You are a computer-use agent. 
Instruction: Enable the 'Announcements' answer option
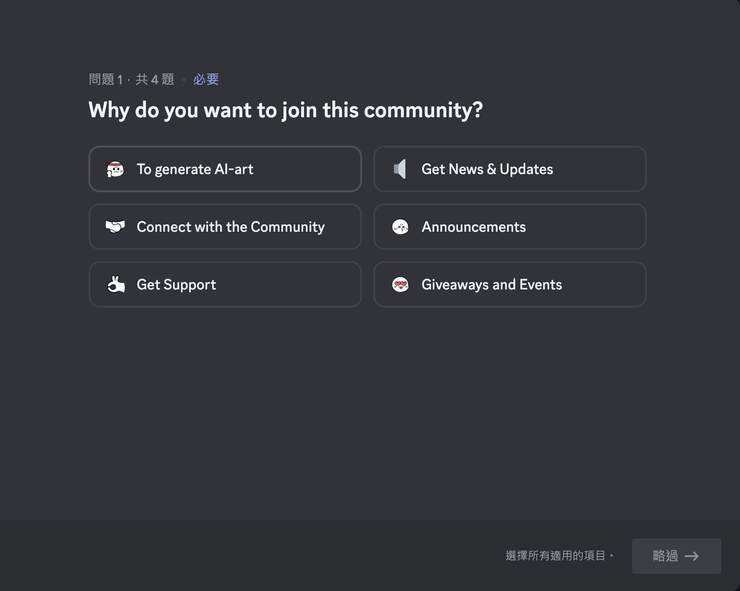tap(510, 227)
